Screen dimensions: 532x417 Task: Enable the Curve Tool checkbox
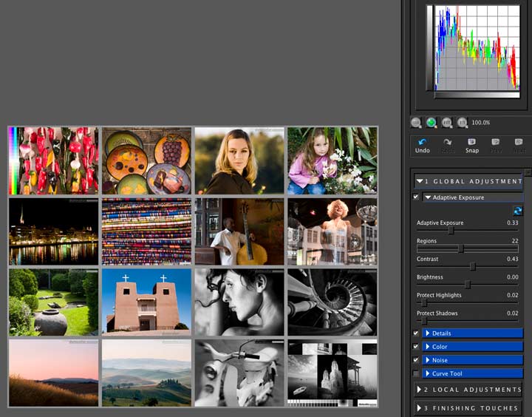[x=415, y=373]
